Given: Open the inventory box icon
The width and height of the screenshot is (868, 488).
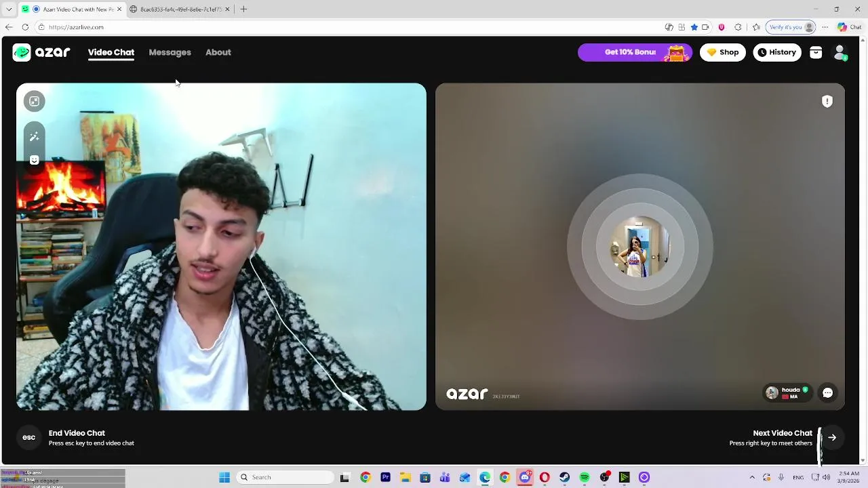Looking at the screenshot, I should (x=816, y=52).
